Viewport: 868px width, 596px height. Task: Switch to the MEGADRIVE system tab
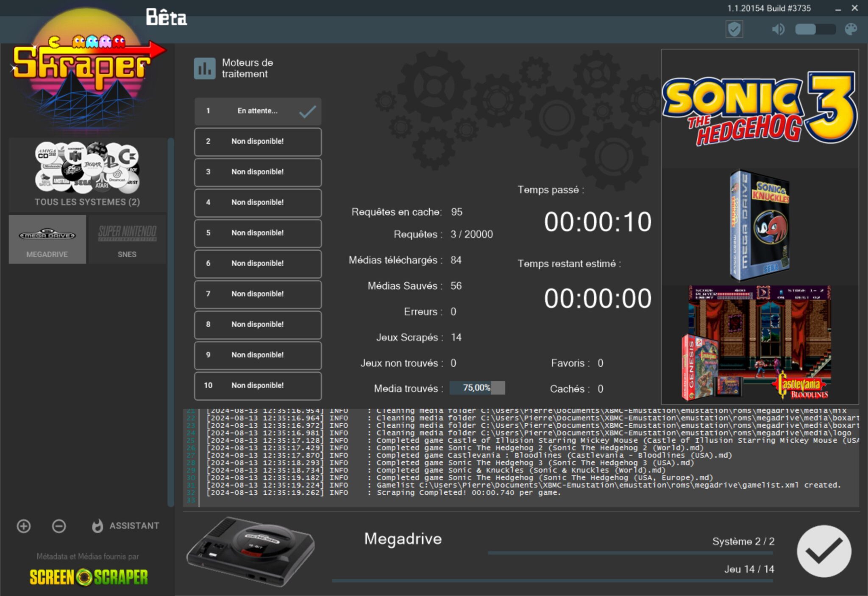click(47, 239)
